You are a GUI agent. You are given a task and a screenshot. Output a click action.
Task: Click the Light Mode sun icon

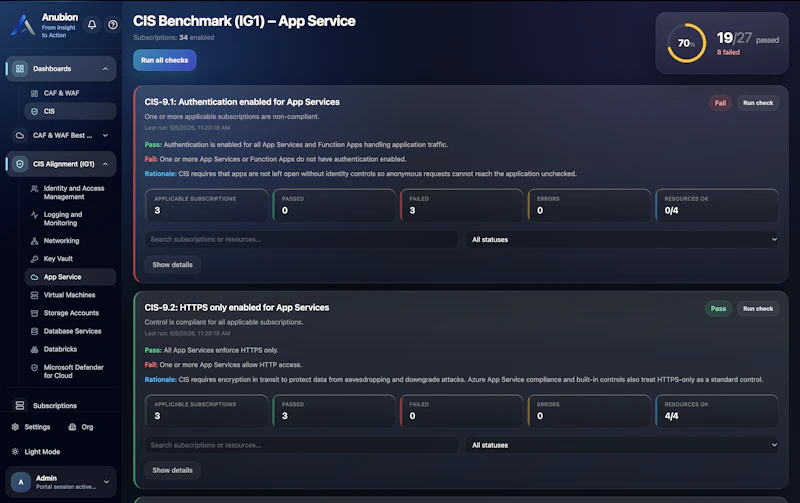pyautogui.click(x=15, y=451)
